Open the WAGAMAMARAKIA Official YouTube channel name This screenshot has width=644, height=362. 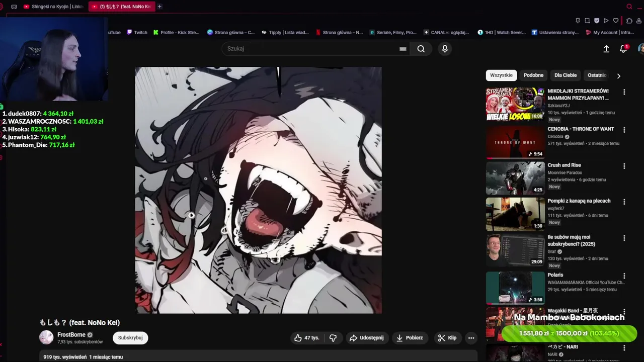coord(586,283)
